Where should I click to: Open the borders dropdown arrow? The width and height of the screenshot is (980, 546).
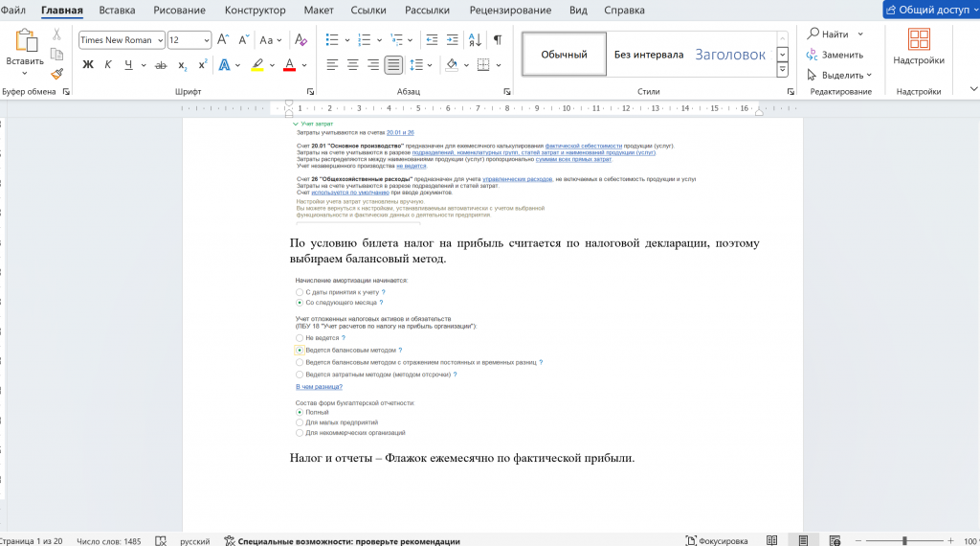[x=499, y=65]
